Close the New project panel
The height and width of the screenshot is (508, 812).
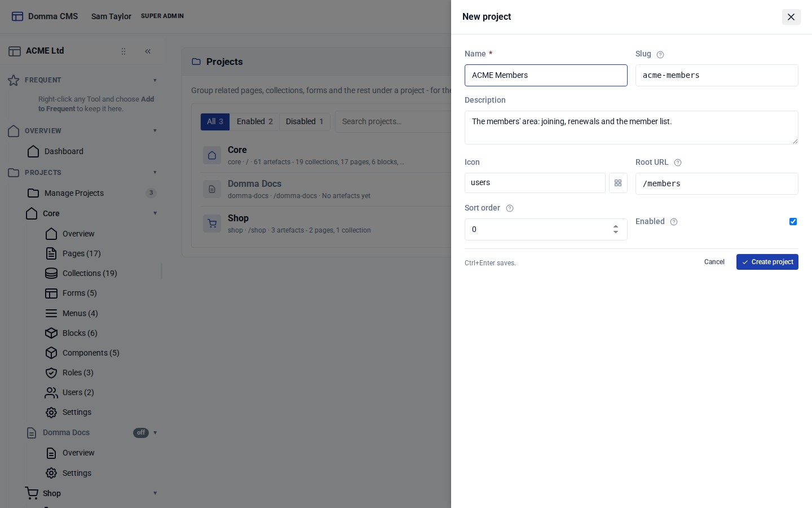click(x=791, y=17)
